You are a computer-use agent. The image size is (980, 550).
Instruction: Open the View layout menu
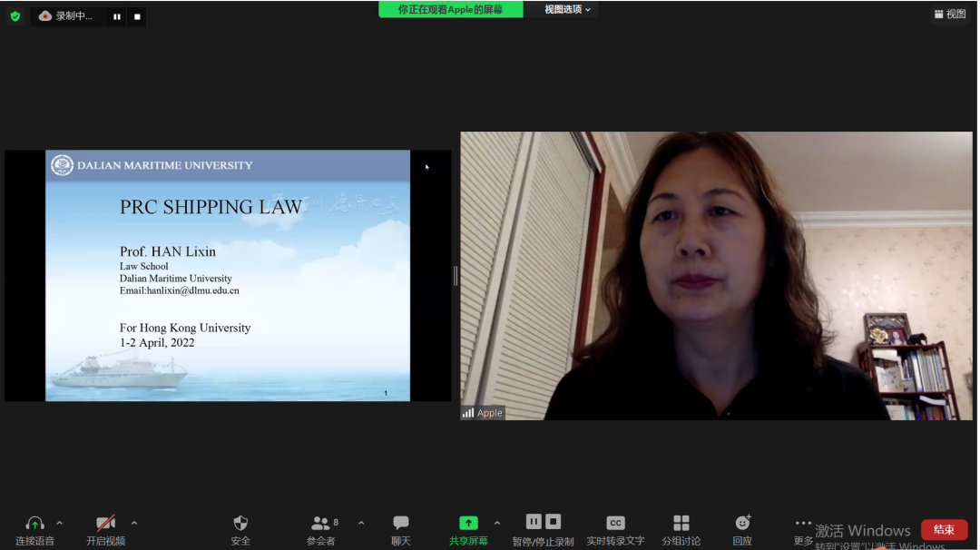(950, 14)
